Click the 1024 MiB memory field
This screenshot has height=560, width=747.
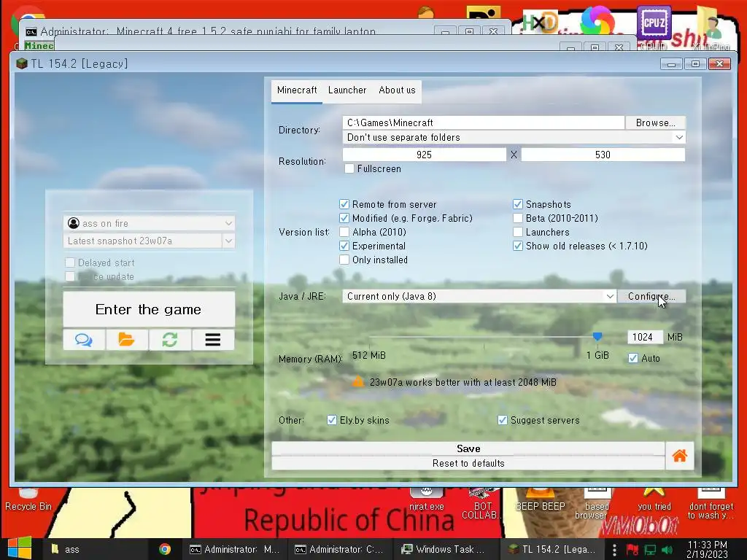coord(644,337)
